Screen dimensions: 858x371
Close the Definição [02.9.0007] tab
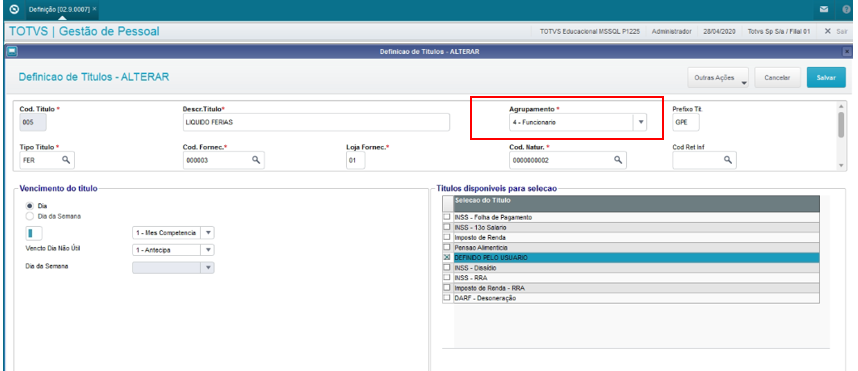point(94,9)
